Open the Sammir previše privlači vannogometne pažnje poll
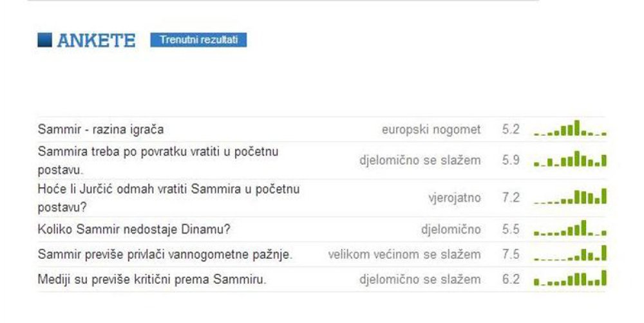Viewport: 644px width, 323px height. [x=165, y=254]
